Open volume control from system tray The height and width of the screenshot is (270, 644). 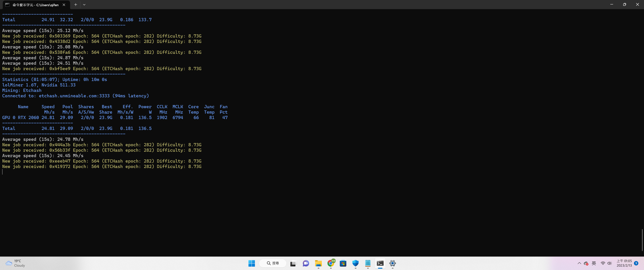coord(610,263)
